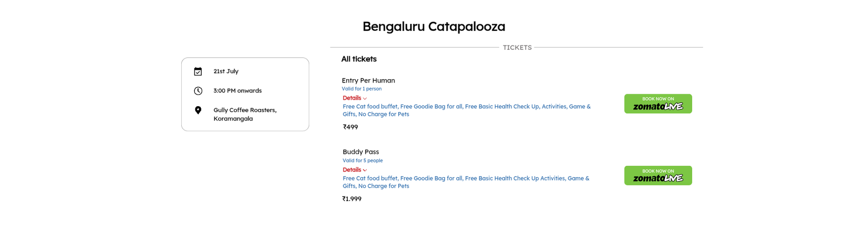Select the Buddy Pass ticket title
The image size is (868, 226).
(x=361, y=152)
